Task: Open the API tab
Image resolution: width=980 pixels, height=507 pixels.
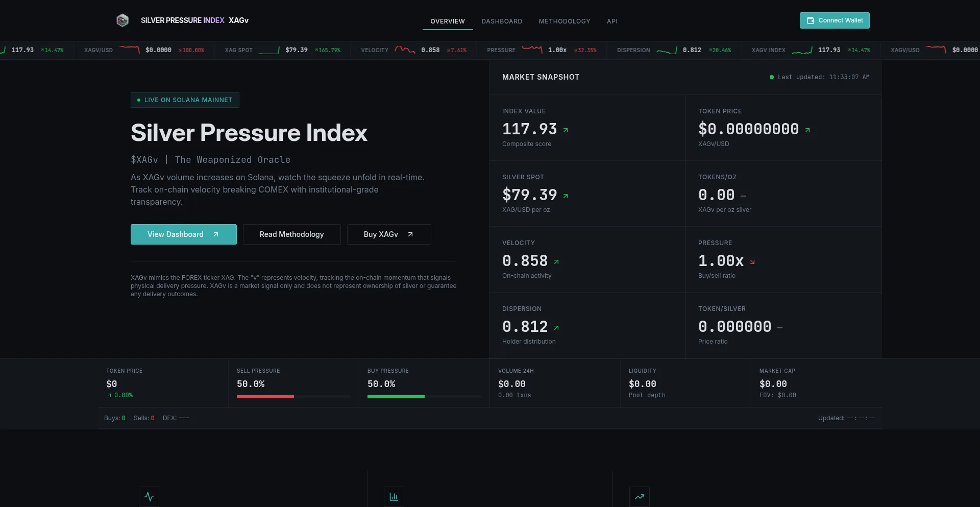Action: 612,21
